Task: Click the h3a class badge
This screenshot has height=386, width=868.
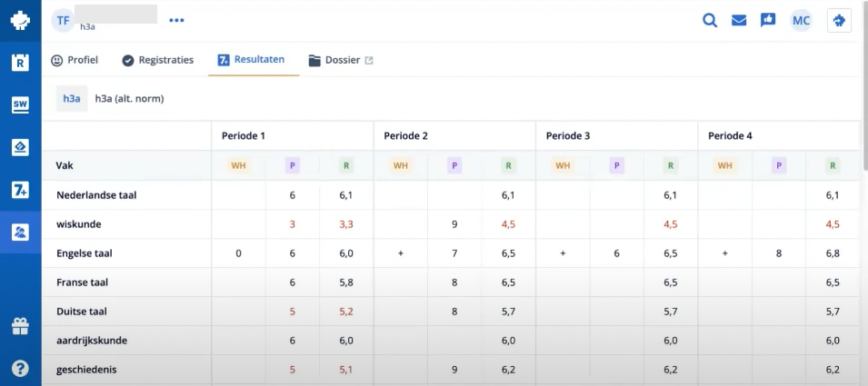Action: point(72,98)
